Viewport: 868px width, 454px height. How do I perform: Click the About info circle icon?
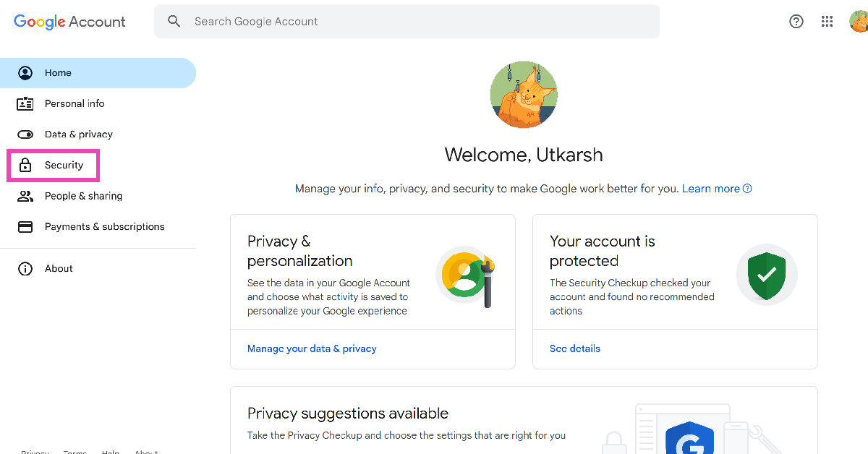[25, 269]
